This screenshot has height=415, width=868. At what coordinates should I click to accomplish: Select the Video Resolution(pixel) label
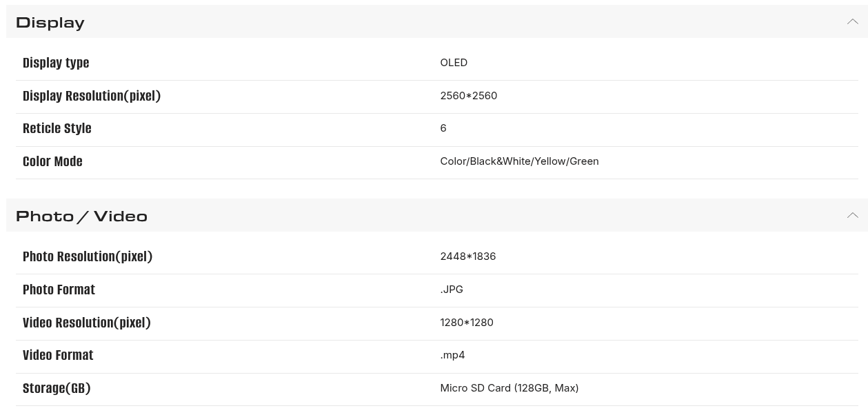pyautogui.click(x=87, y=323)
